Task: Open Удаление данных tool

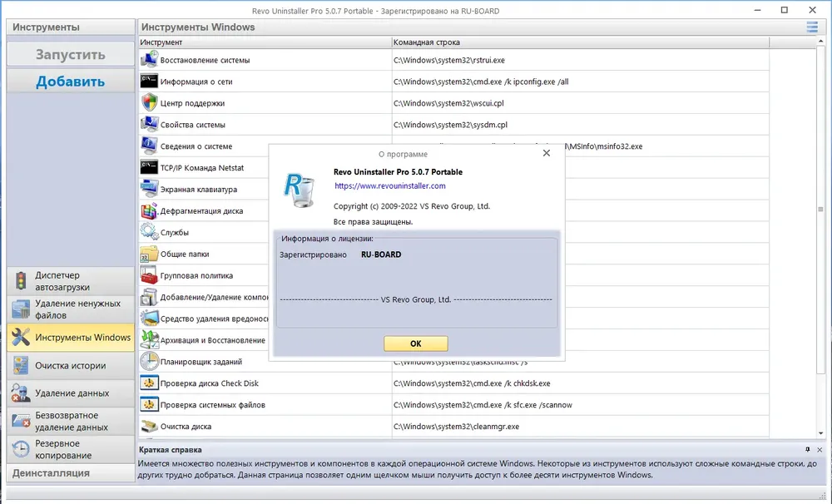Action: point(71,393)
